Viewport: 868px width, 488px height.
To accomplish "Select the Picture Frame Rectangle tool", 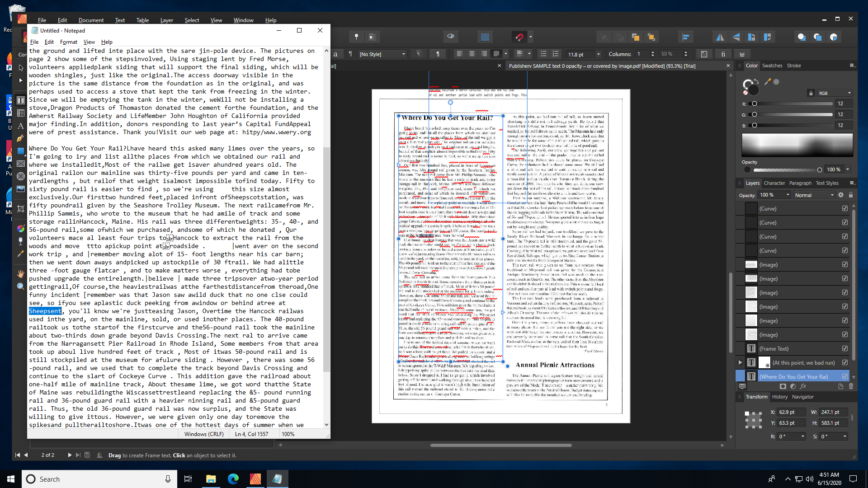I will (21, 164).
